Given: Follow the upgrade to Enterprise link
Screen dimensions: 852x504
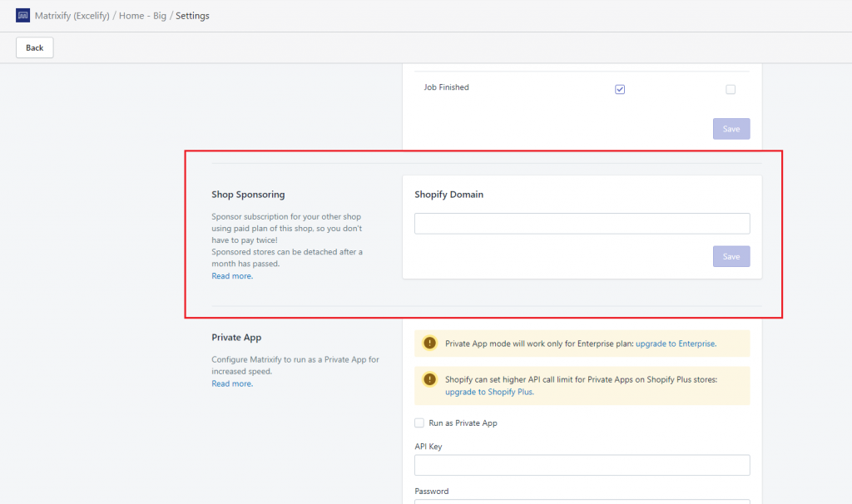Looking at the screenshot, I should 676,343.
